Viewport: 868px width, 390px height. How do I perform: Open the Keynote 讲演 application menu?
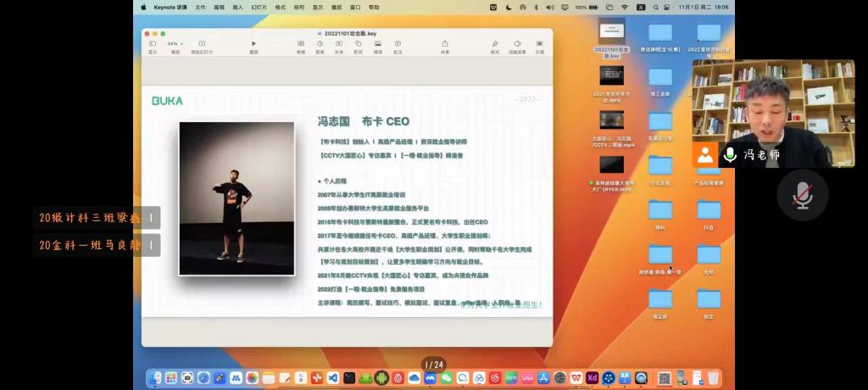[170, 7]
